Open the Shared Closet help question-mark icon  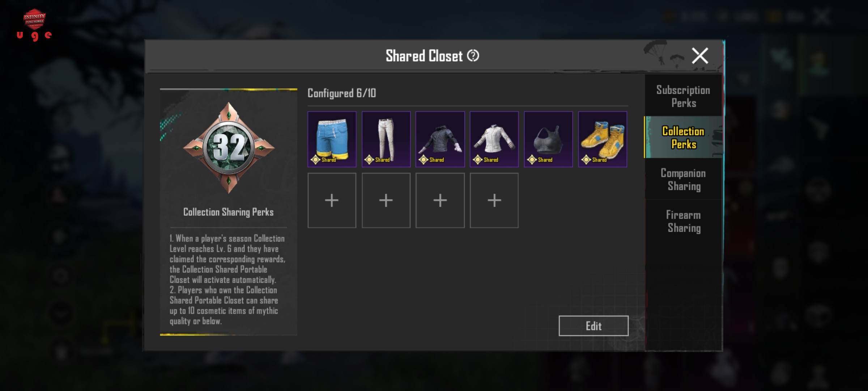473,56
